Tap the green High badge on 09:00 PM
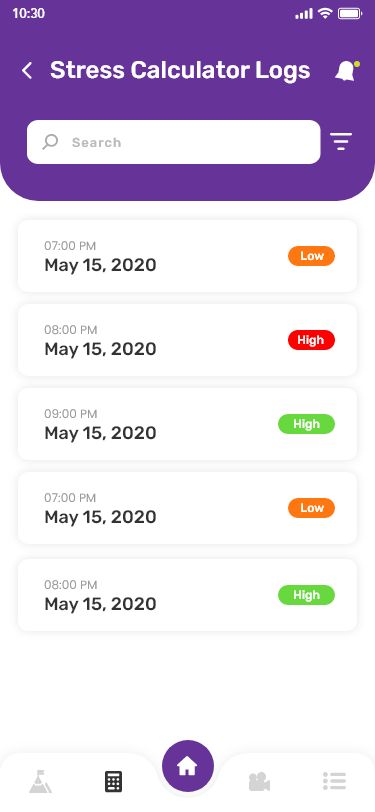Viewport: 375px width, 812px height. 307,424
